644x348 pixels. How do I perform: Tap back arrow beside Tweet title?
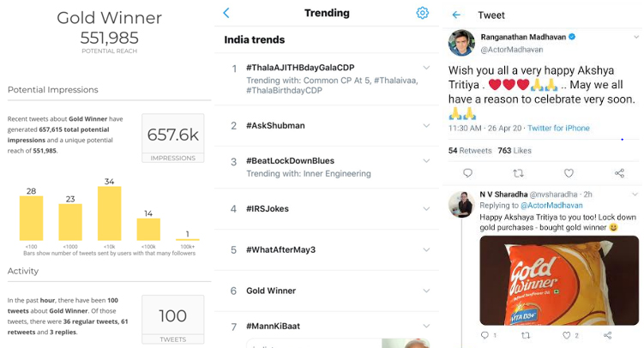tap(456, 15)
